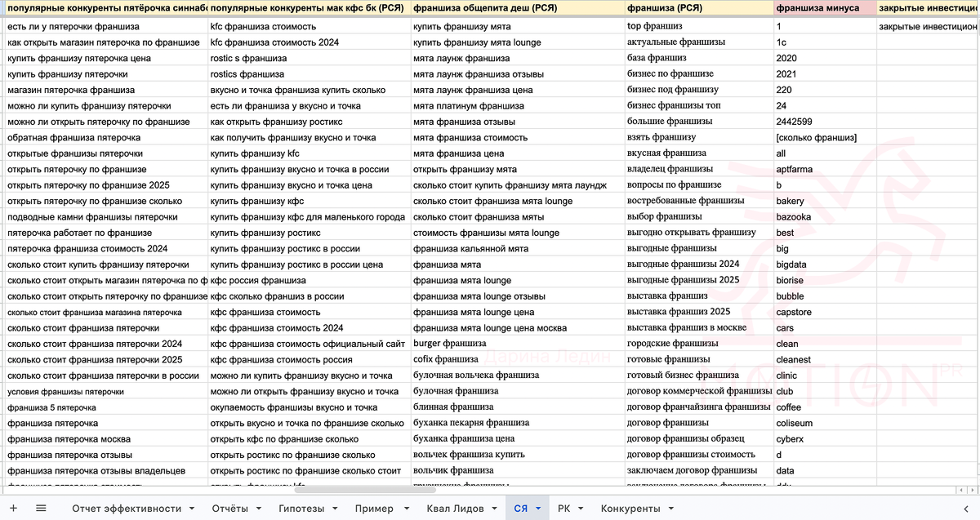Open dropdown arrow of Гипотезы tab
Screen dimensions: 980x520
(x=335, y=509)
